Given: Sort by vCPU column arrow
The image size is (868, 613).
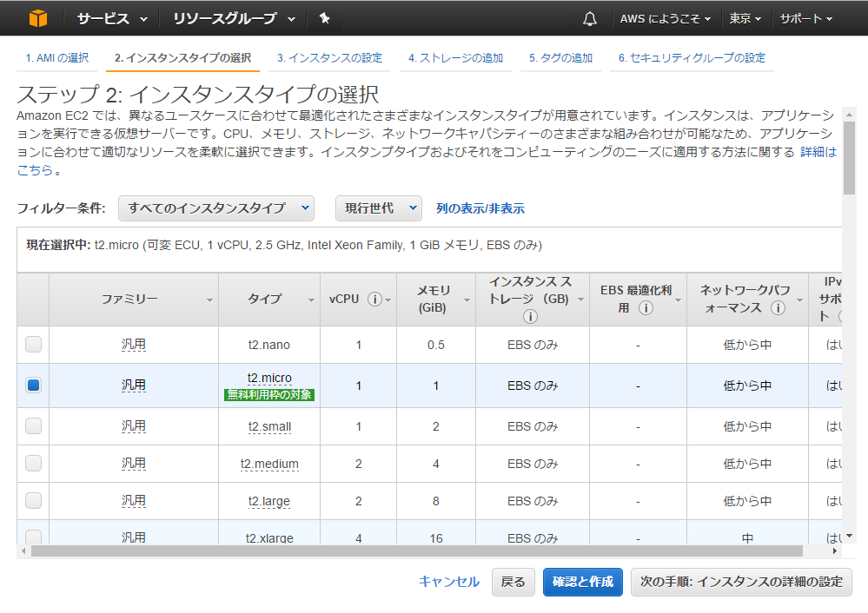Looking at the screenshot, I should [x=388, y=300].
